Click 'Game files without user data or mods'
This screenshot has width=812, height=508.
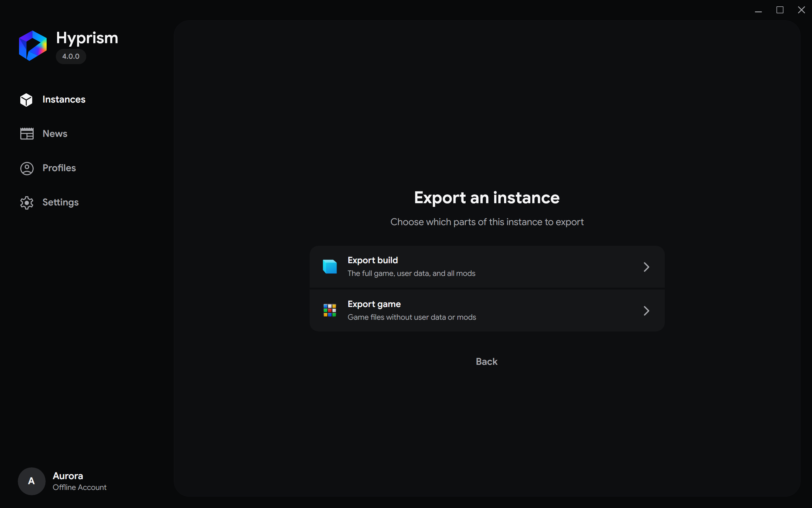point(412,317)
